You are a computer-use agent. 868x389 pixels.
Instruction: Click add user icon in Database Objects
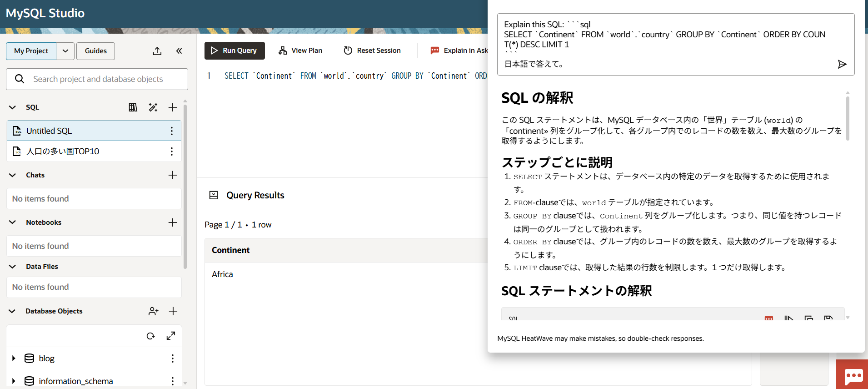(x=153, y=311)
